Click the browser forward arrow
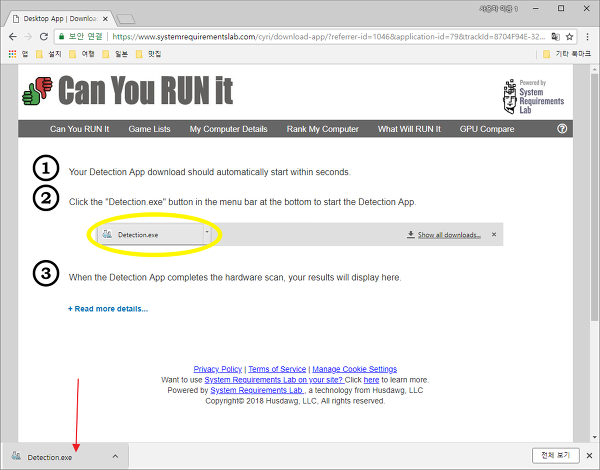 tap(28, 37)
